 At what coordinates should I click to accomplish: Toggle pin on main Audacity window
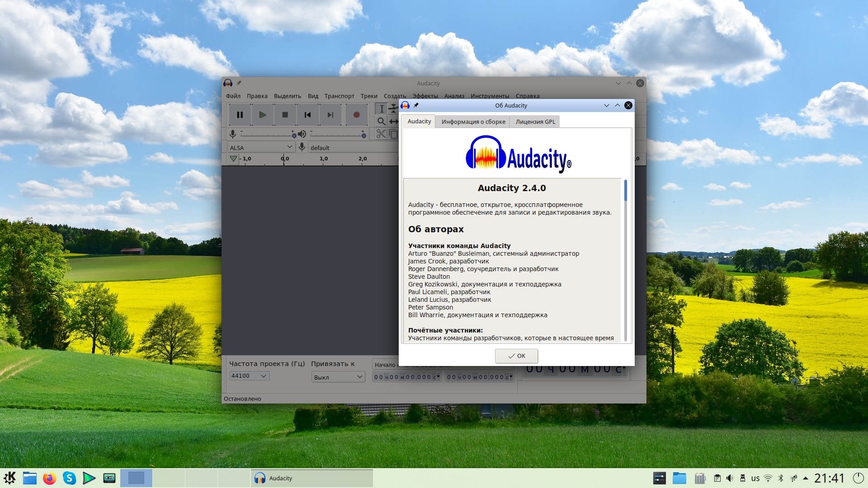[x=239, y=83]
